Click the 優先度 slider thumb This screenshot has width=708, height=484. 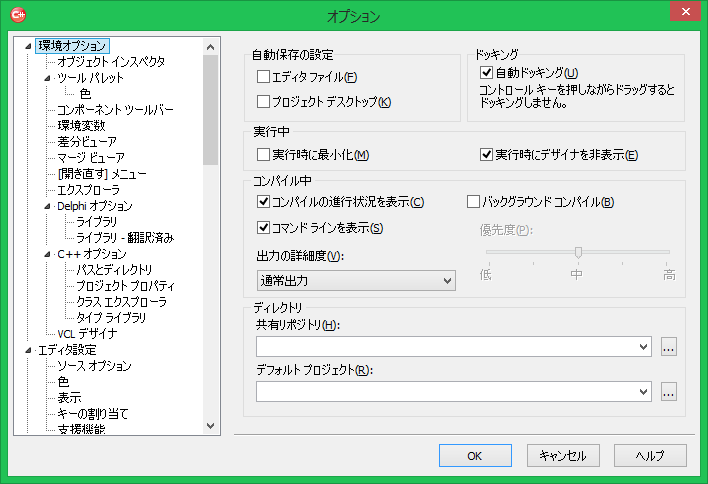[x=577, y=252]
